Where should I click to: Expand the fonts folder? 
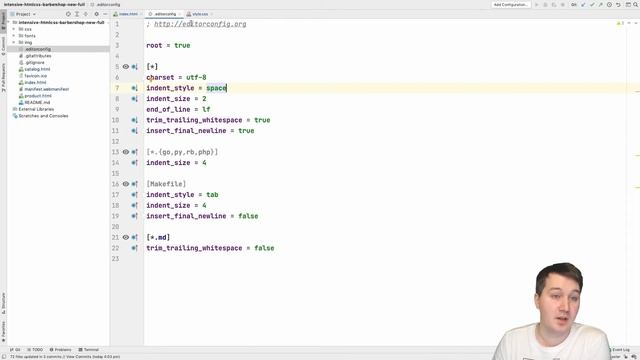point(13,36)
